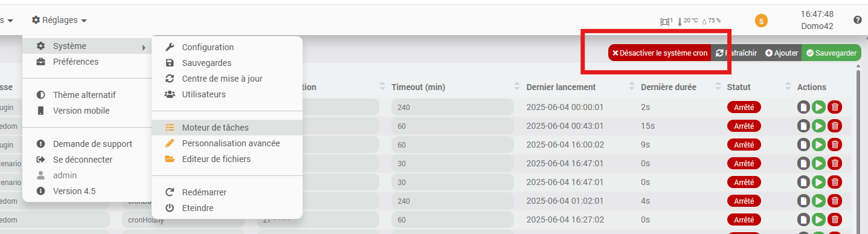This screenshot has height=234, width=868.
Task: Add a new cron with Ajouter
Action: pos(782,53)
